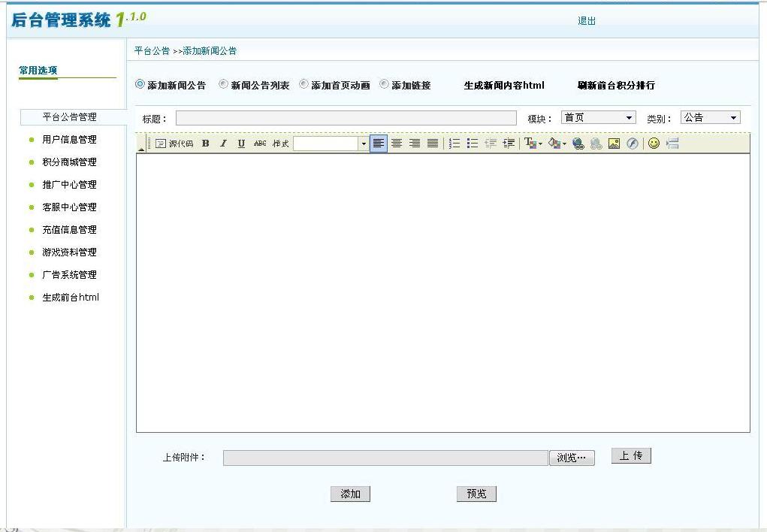Open the 模块 dropdown showing 首页
Screen dimensions: 767x532
tap(599, 116)
